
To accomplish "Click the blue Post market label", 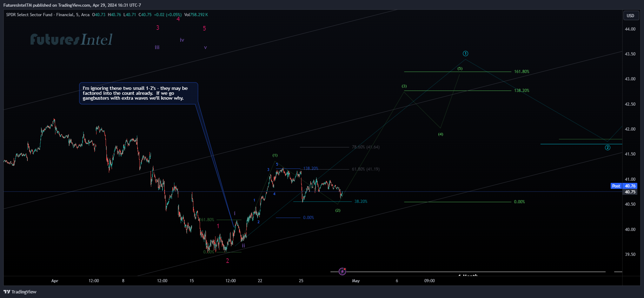I will (616, 186).
